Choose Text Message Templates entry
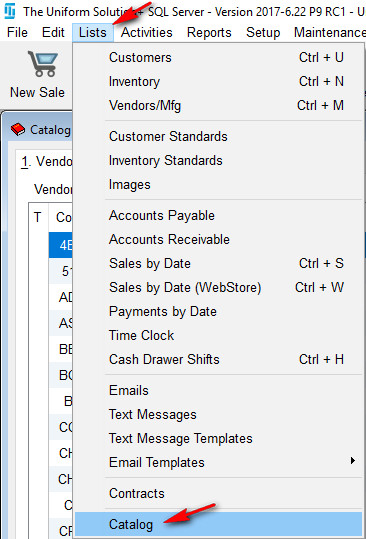The width and height of the screenshot is (366, 539). pyautogui.click(x=218, y=439)
